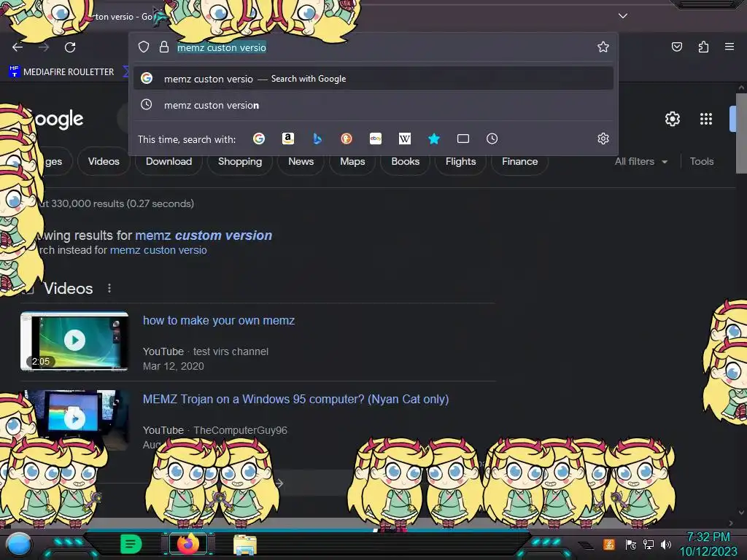Play the 2:05 video thumbnail
The height and width of the screenshot is (560, 747).
[x=74, y=341]
